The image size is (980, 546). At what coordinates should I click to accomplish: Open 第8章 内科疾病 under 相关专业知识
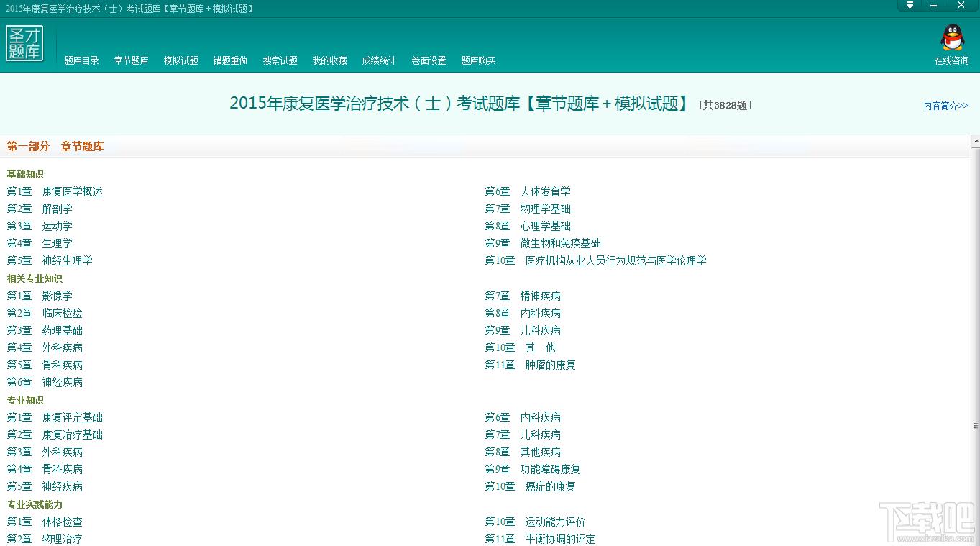click(x=523, y=313)
